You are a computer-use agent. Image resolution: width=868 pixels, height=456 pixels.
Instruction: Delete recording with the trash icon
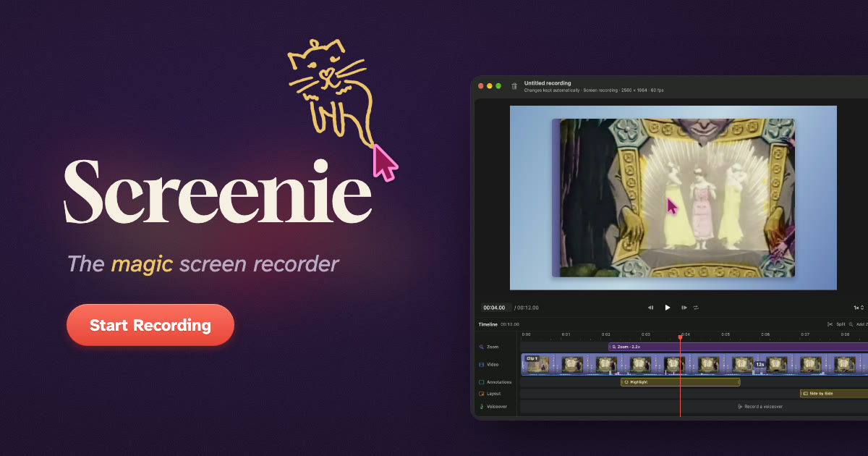point(514,86)
